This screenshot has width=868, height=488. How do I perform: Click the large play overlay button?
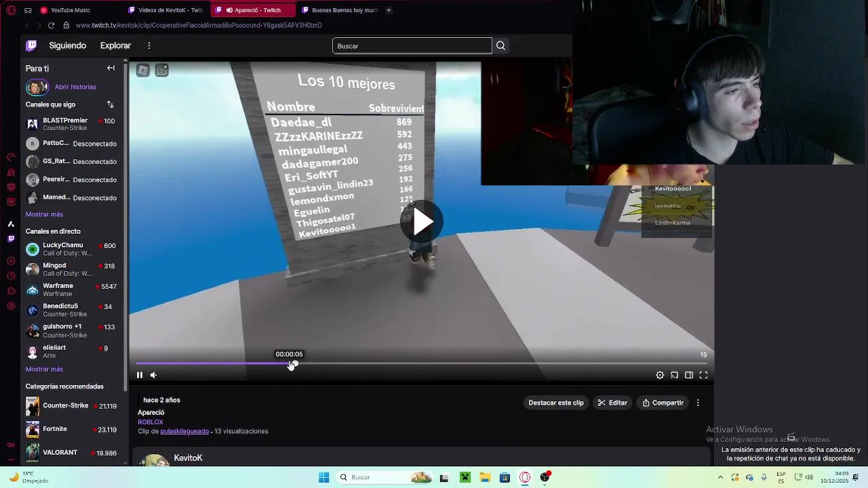421,222
